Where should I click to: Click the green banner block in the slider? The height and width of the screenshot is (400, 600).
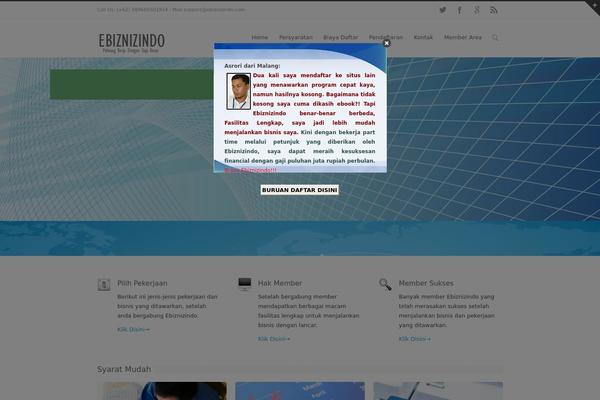point(132,85)
